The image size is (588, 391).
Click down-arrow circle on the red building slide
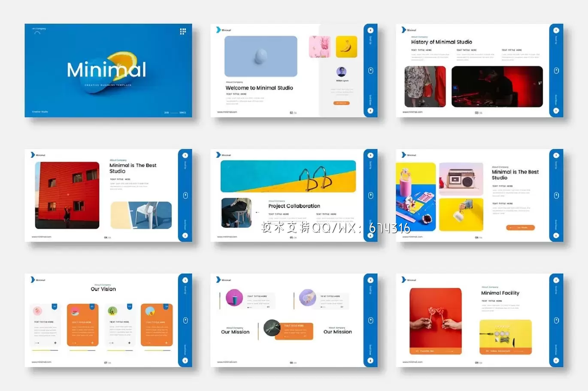point(185,235)
